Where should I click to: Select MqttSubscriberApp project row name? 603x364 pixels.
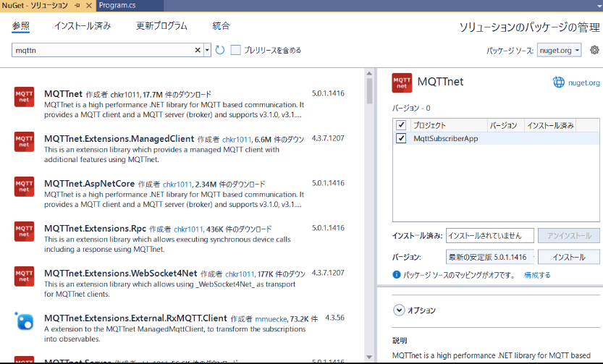coord(446,138)
